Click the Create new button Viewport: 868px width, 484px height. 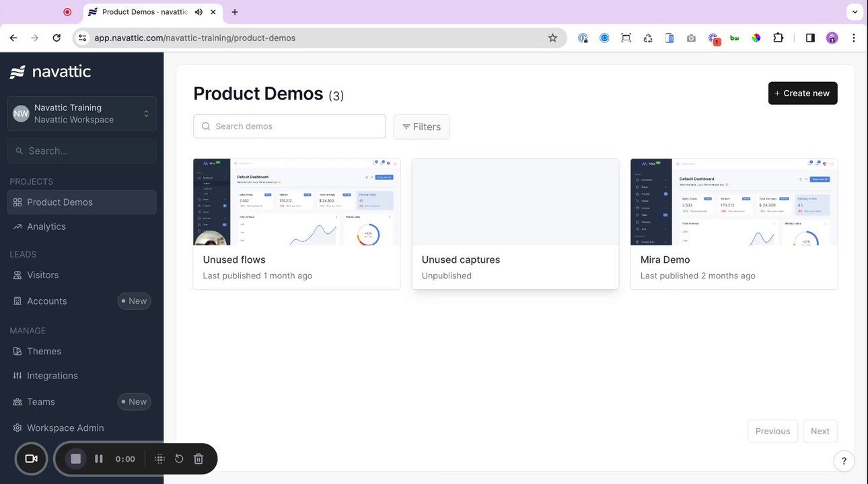[x=802, y=93]
